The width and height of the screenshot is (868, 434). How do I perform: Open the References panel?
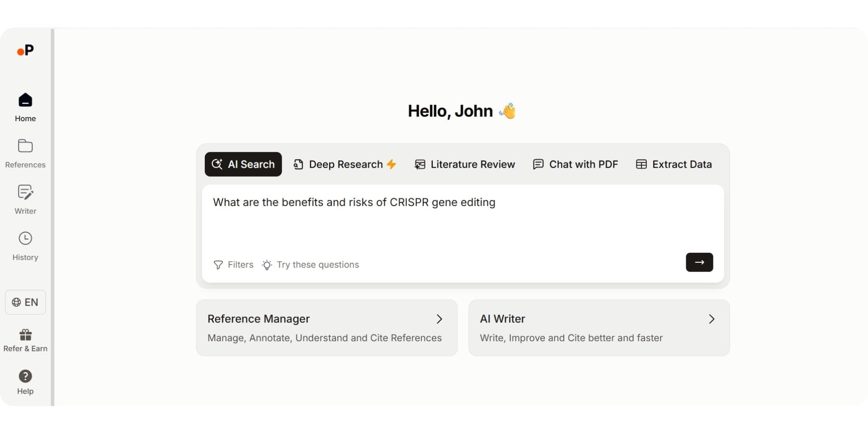click(25, 153)
